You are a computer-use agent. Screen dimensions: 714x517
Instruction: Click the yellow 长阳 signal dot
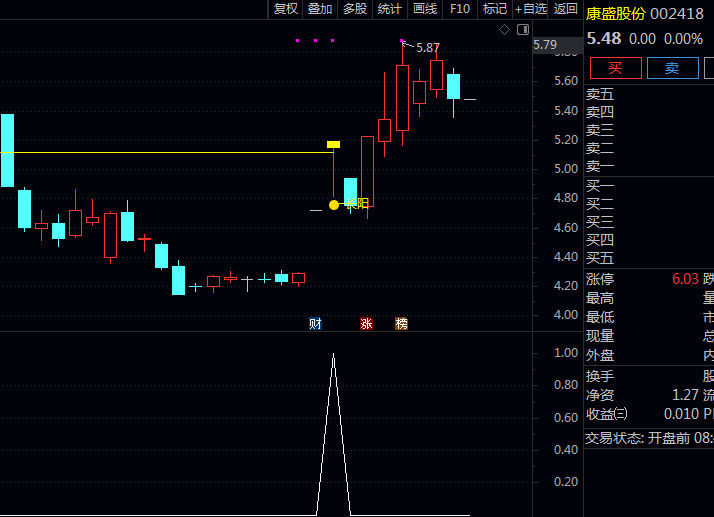coord(334,205)
